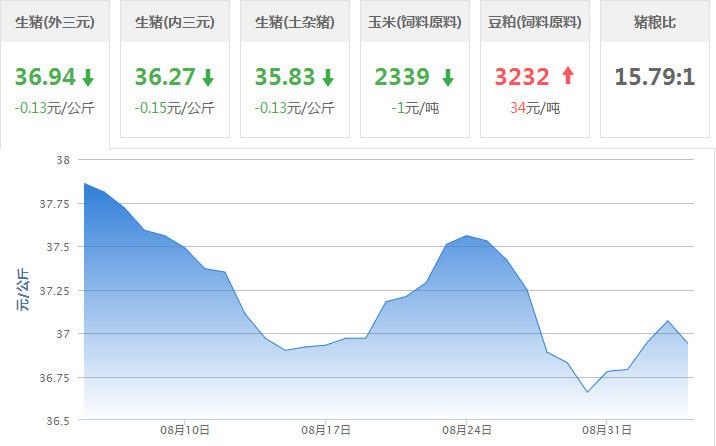
Task: Click the green down arrow beside 36.94
Action: [x=88, y=77]
